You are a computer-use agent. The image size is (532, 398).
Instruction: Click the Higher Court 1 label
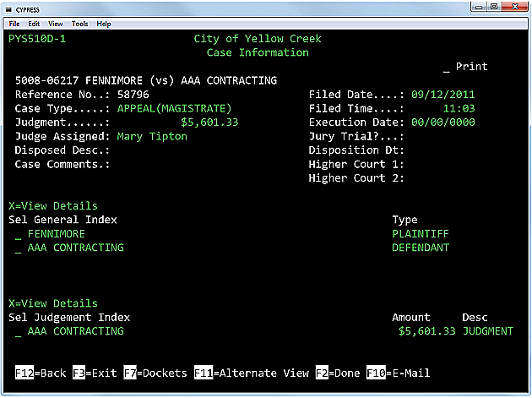(356, 165)
